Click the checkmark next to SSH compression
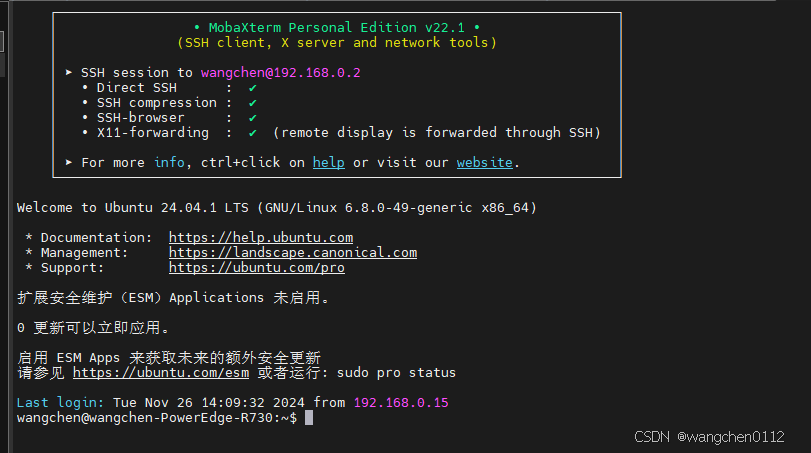Viewport: 811px width, 453px height. [252, 103]
